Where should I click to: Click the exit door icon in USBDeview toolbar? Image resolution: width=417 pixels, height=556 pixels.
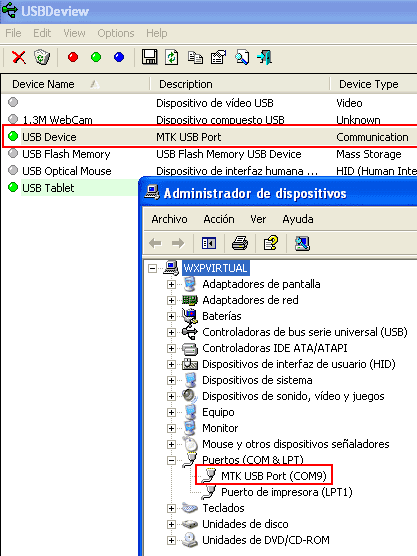[x=265, y=57]
